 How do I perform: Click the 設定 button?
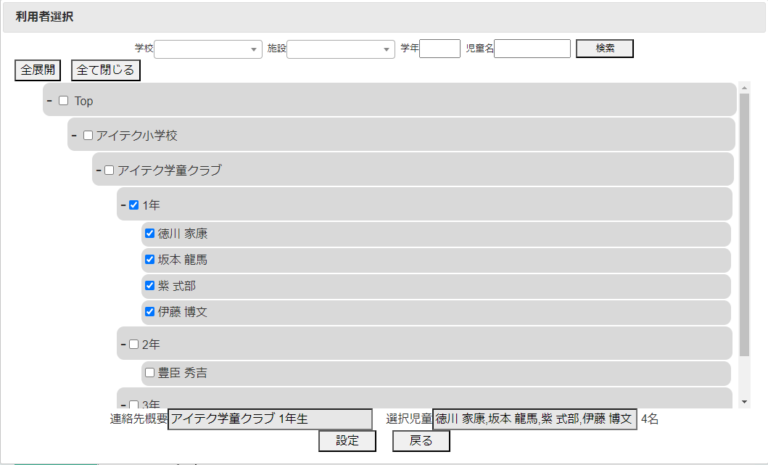[x=347, y=441]
